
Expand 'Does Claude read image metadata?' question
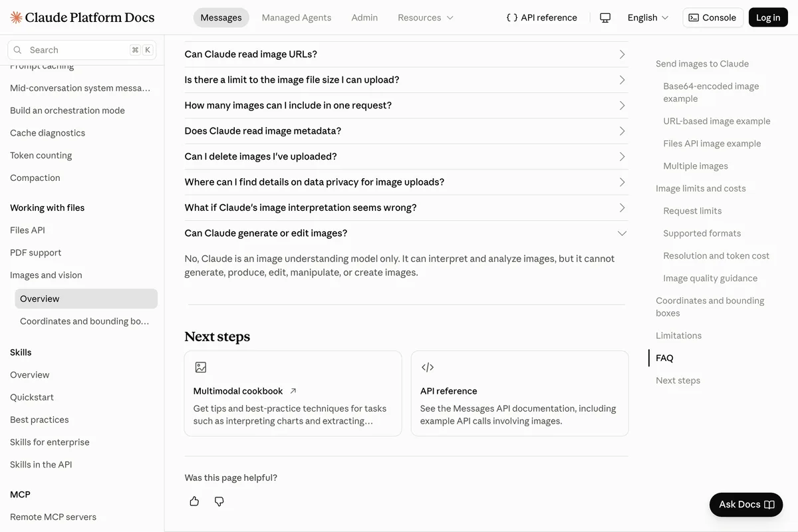click(x=406, y=131)
